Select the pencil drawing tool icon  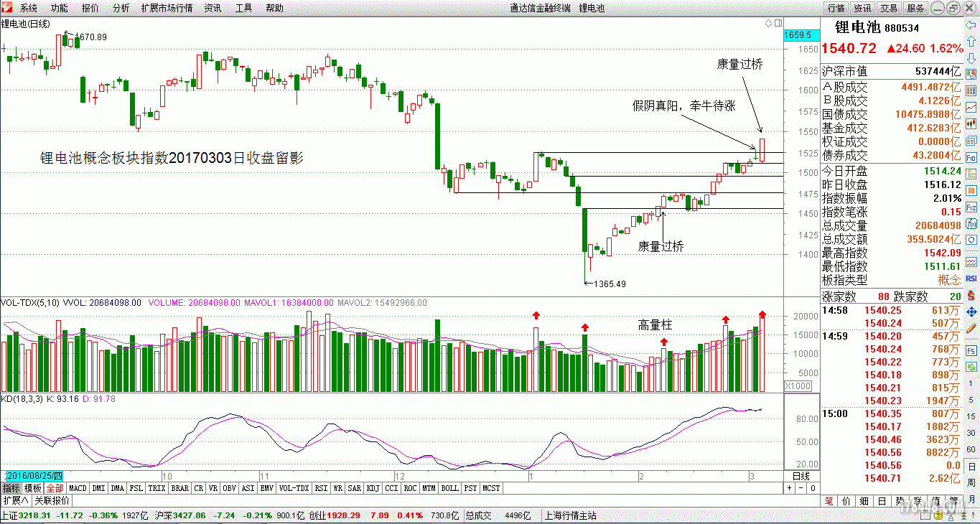(x=970, y=327)
